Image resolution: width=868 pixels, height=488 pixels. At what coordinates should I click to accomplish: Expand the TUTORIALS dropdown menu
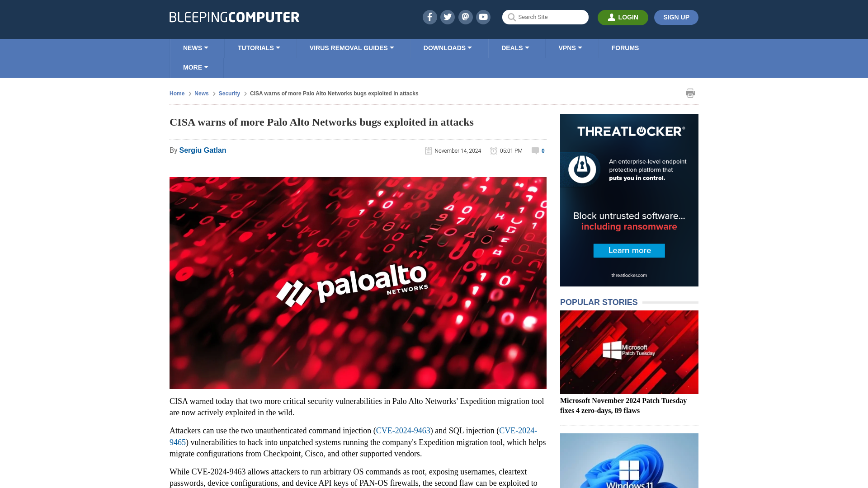coord(259,47)
